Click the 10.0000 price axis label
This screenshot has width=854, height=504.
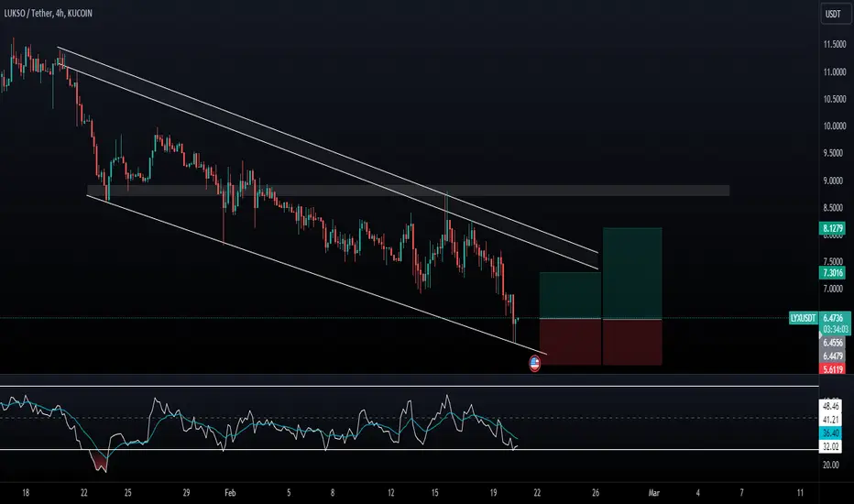click(835, 126)
